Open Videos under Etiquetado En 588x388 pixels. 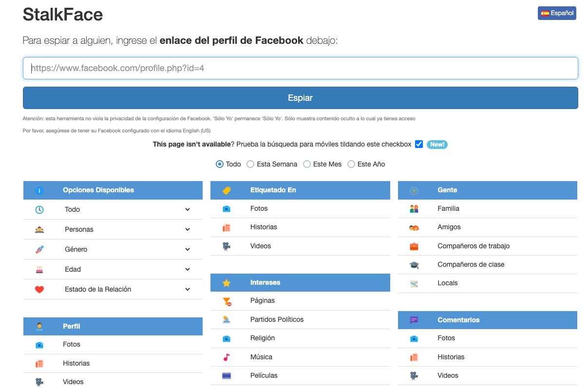[261, 246]
